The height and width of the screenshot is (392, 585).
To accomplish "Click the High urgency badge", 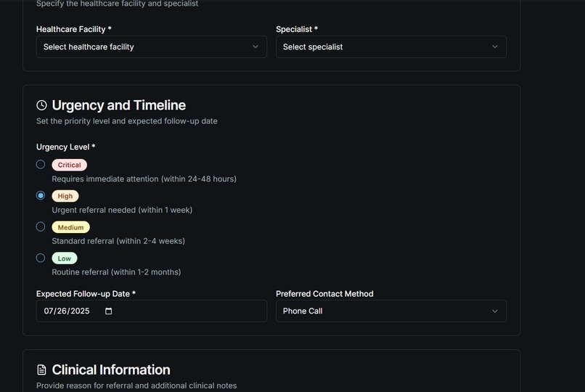I will (65, 196).
